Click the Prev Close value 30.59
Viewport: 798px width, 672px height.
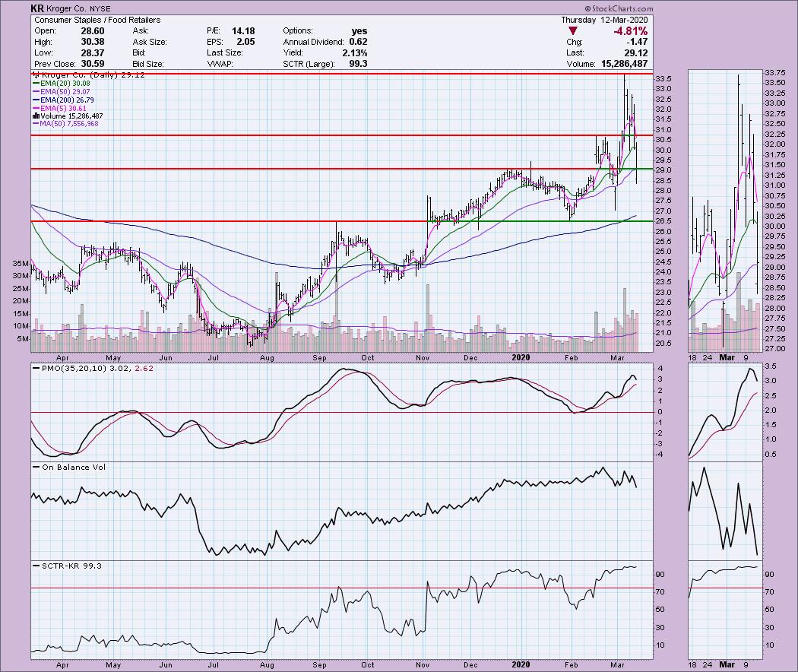(x=92, y=64)
